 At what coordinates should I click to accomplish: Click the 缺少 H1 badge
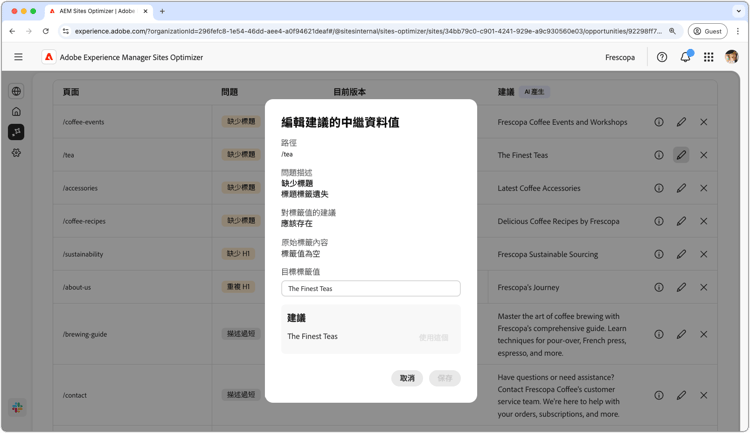click(x=238, y=254)
